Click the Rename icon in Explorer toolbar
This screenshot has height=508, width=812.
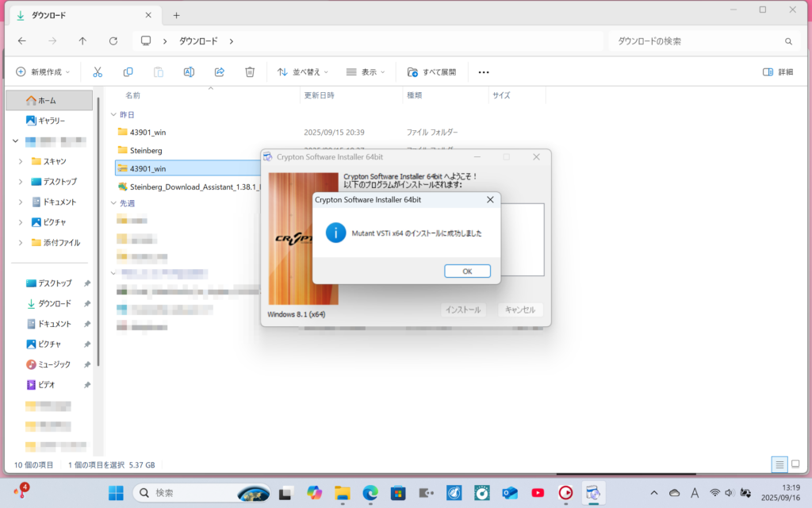point(189,71)
